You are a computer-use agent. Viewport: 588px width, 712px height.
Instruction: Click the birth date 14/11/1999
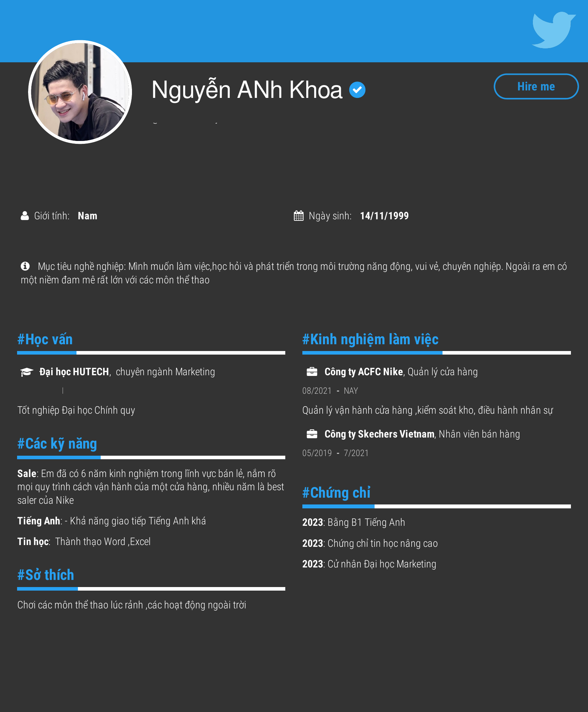(384, 216)
